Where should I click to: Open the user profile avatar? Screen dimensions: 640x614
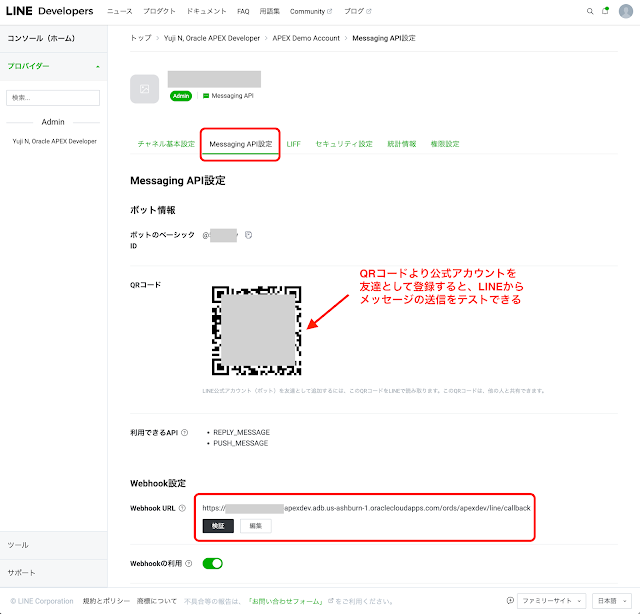click(625, 11)
